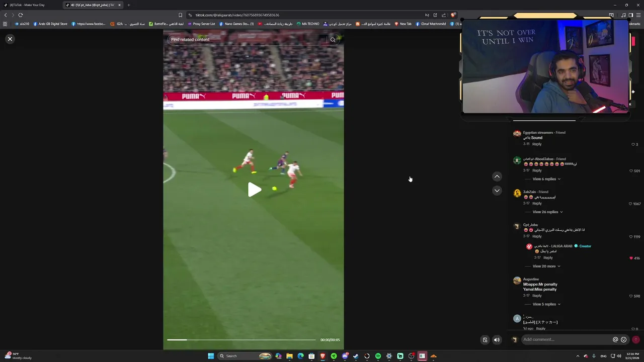Click the taskbar Search box
This screenshot has width=644, height=362.
[x=245, y=356]
